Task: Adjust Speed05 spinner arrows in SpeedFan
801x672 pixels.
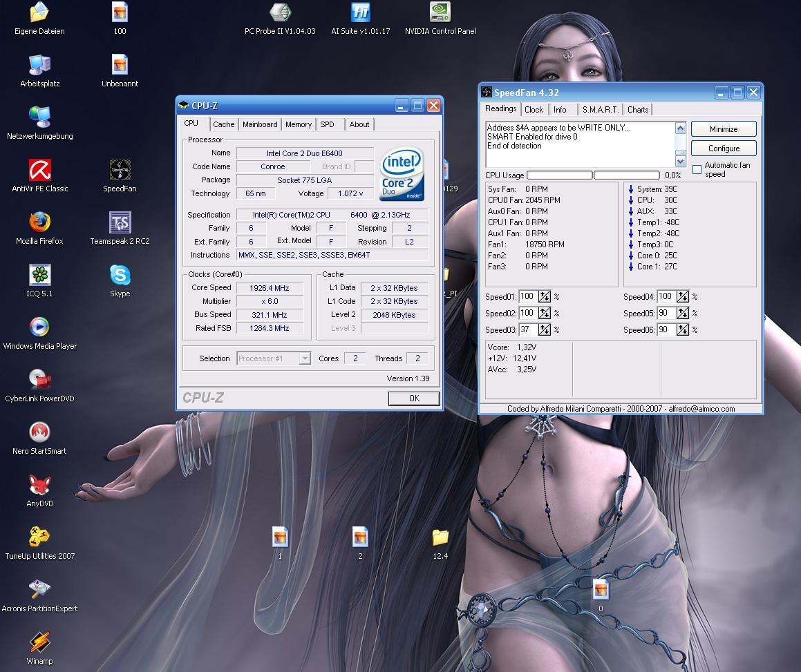Action: click(x=683, y=313)
